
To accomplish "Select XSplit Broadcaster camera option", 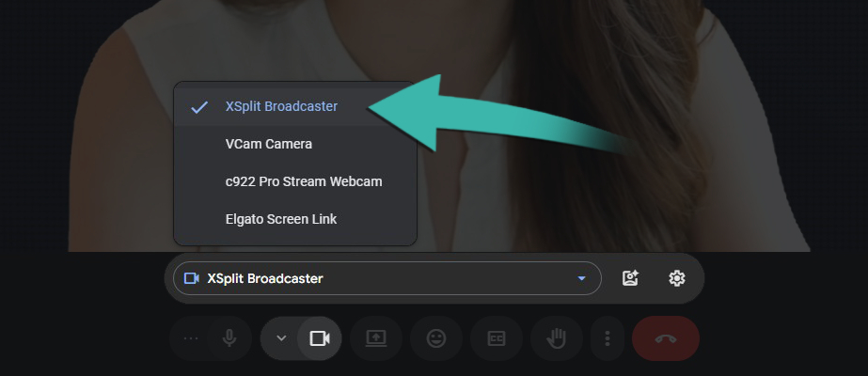I will coord(295,107).
